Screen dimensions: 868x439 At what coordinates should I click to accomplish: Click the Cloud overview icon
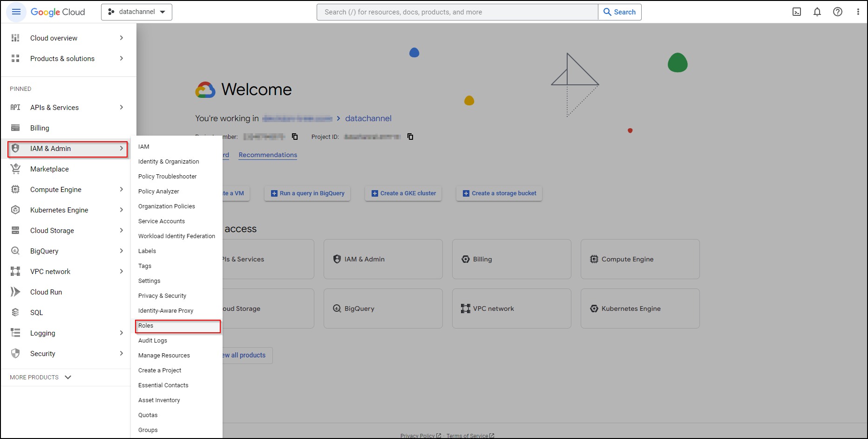tap(15, 38)
